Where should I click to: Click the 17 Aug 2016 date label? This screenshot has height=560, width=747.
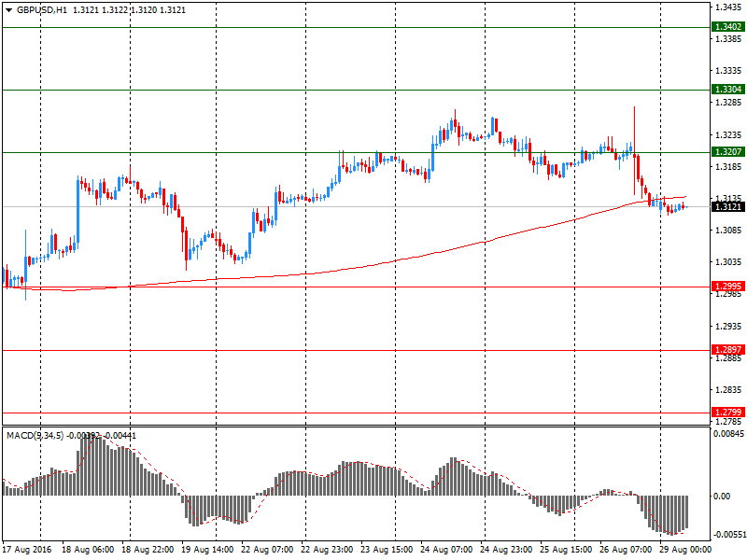27,550
